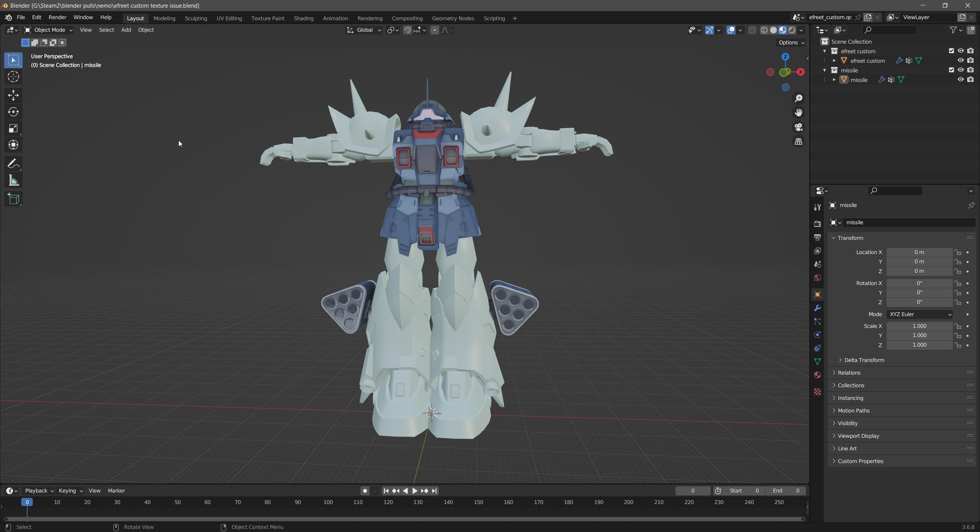980x532 pixels.
Task: Open the Scene properties tab
Action: 817,264
